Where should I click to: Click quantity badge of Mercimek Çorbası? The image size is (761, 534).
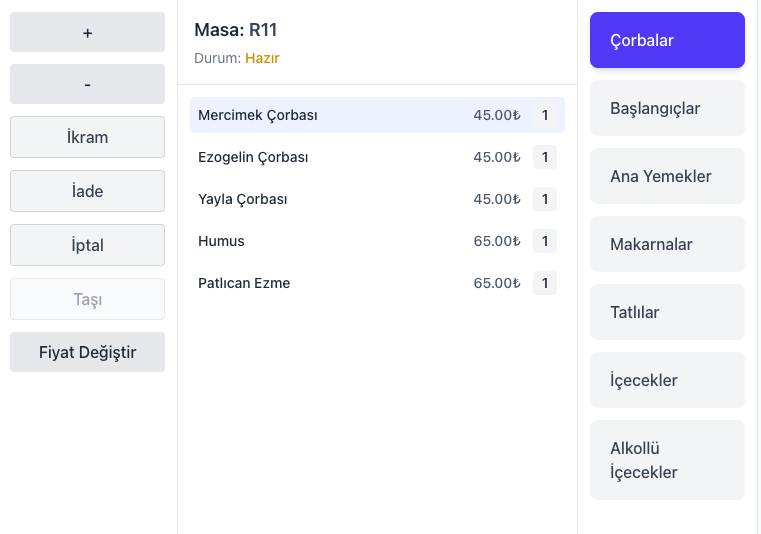click(545, 115)
